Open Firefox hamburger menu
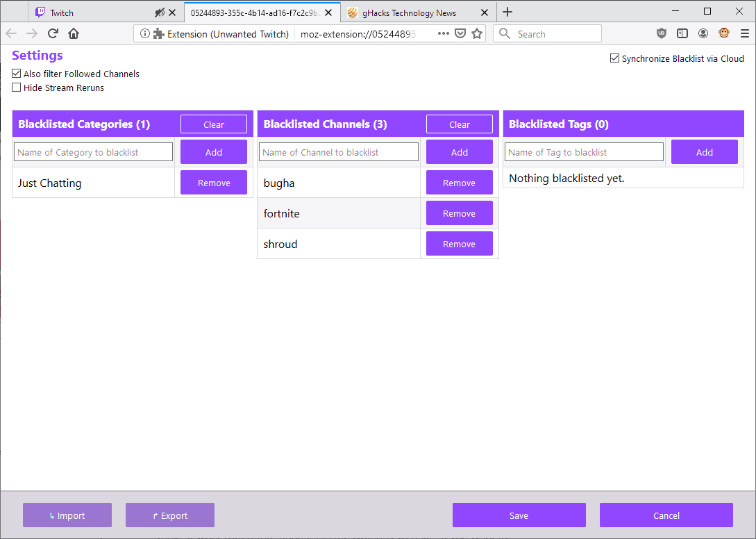 pos(745,33)
